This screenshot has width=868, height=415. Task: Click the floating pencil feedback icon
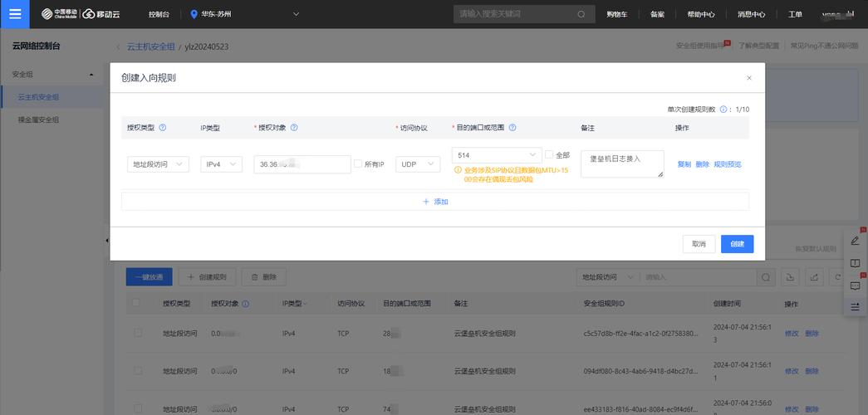coord(855,240)
